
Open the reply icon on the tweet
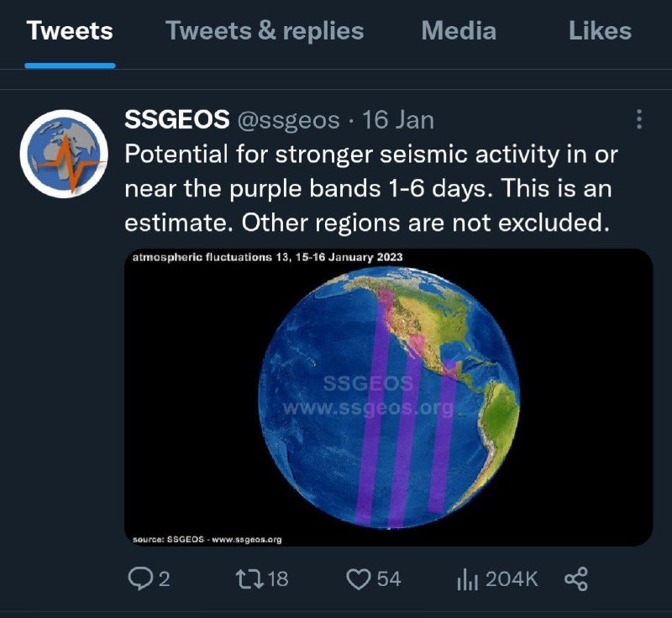(140, 579)
